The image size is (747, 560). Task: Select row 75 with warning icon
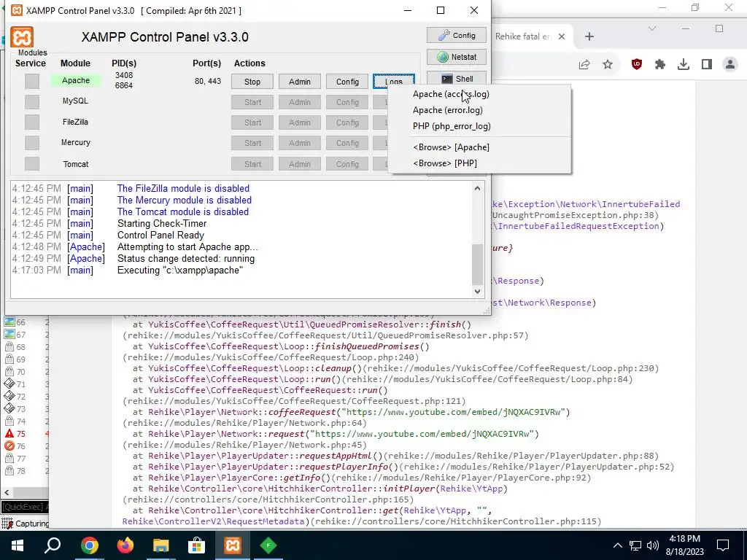26,434
